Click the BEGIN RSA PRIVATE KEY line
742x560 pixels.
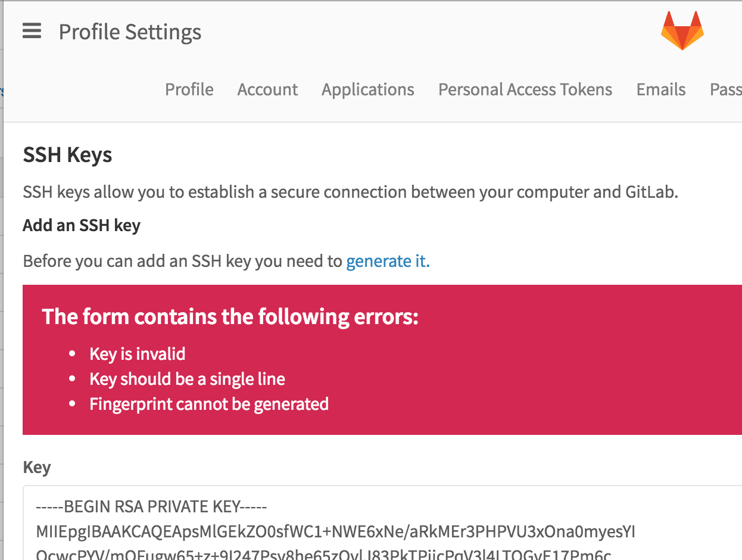pyautogui.click(x=151, y=507)
